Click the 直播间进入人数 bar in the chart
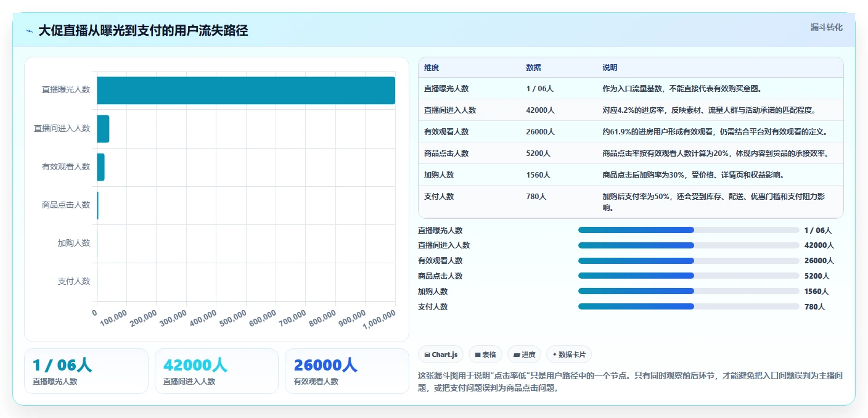 pos(103,129)
